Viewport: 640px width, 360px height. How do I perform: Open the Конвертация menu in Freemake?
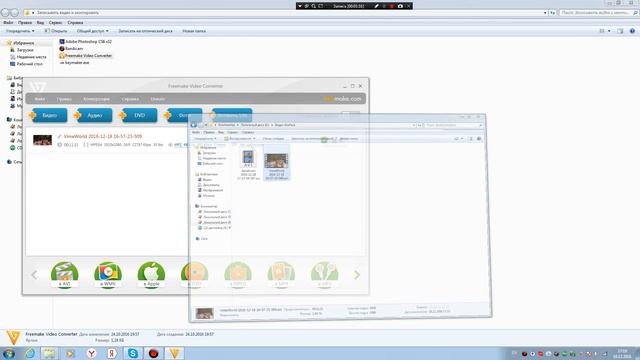pyautogui.click(x=96, y=99)
